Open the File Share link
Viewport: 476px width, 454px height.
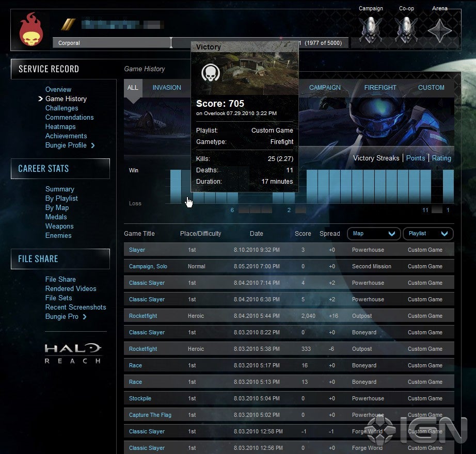pos(60,279)
